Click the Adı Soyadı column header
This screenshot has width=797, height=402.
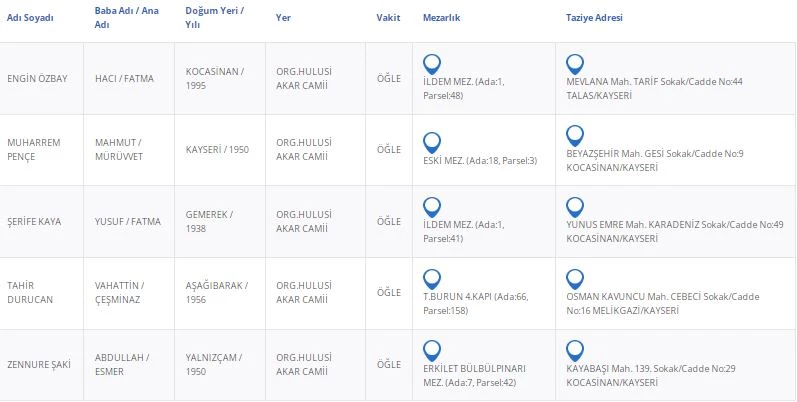tap(30, 18)
